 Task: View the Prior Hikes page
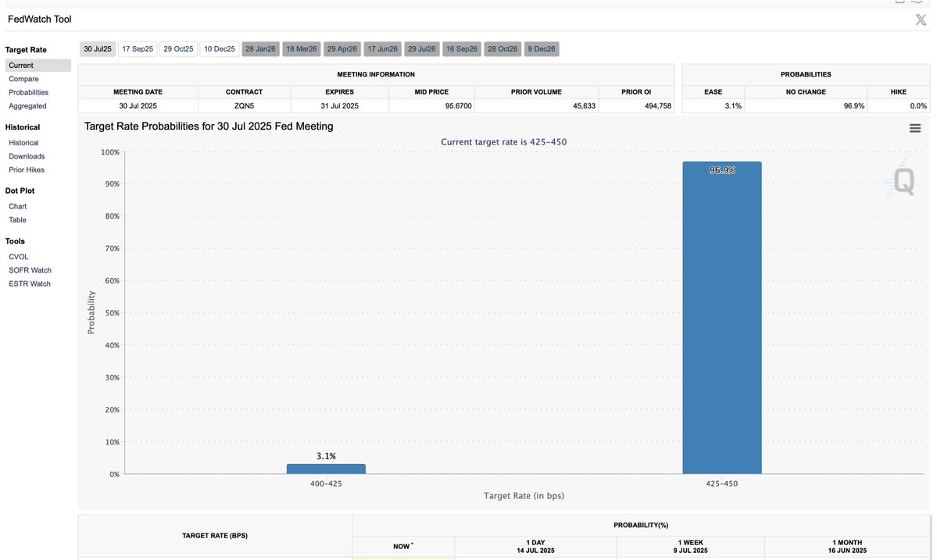(x=27, y=169)
